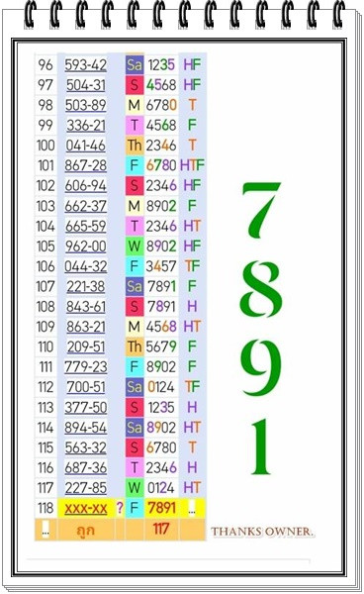Click the orange Th day cell in row 100

click(135, 146)
